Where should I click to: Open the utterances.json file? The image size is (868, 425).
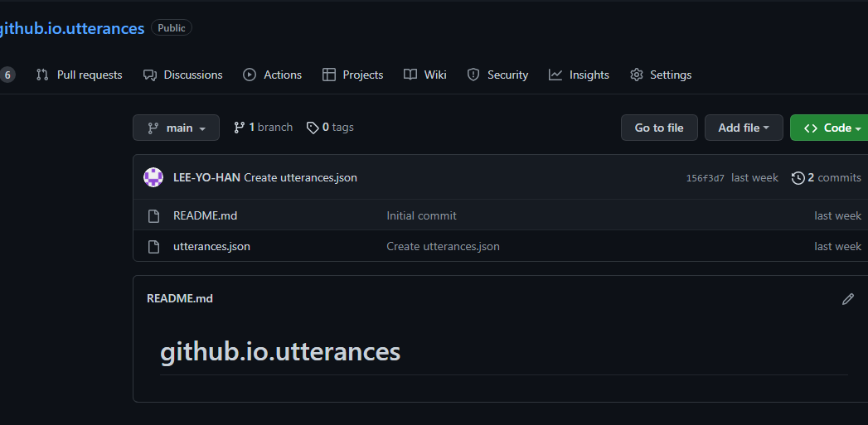pyautogui.click(x=211, y=246)
